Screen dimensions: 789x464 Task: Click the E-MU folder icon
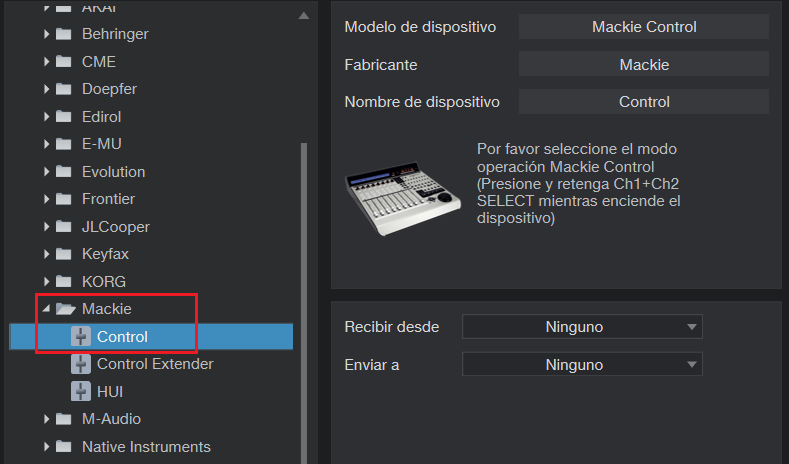[63, 144]
